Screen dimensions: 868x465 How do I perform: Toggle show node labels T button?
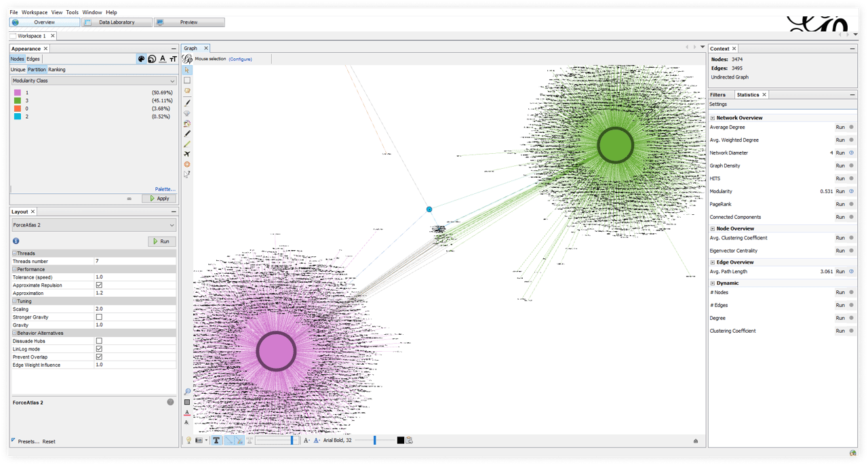point(216,441)
